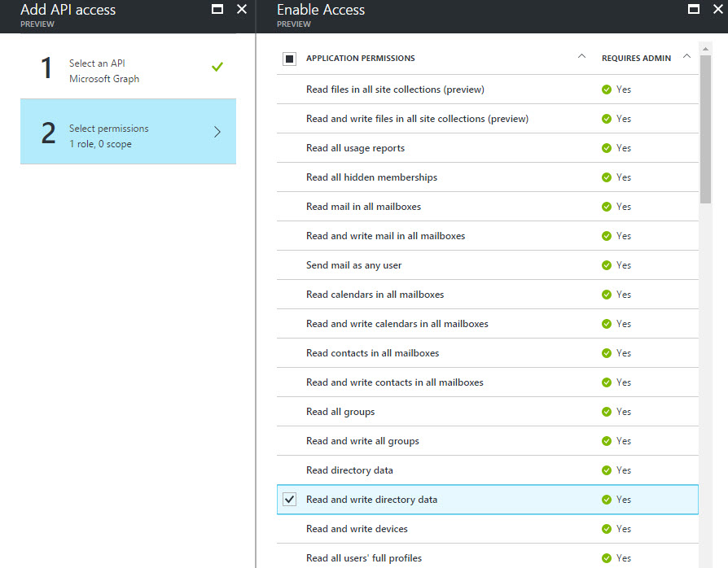Sort by Application Permissions column arrow
The height and width of the screenshot is (568, 728).
pos(581,57)
